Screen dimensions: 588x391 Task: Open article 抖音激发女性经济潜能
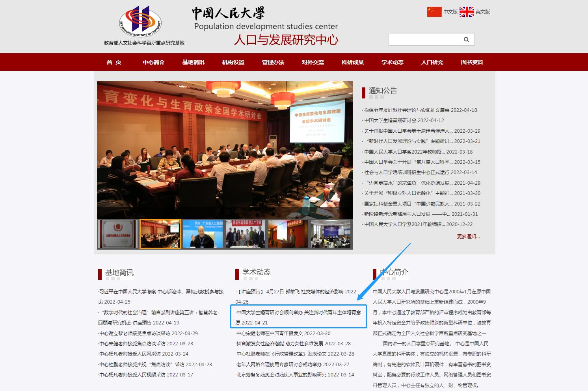pos(292,343)
